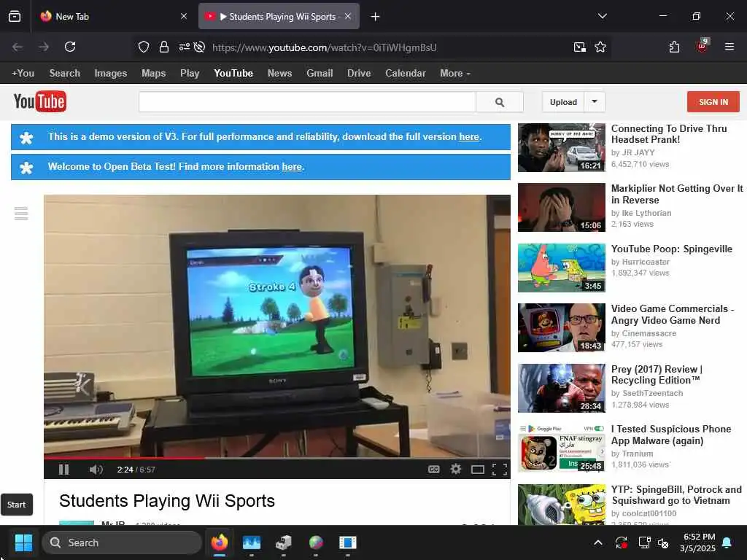Open a new browser tab with plus

[x=376, y=17]
